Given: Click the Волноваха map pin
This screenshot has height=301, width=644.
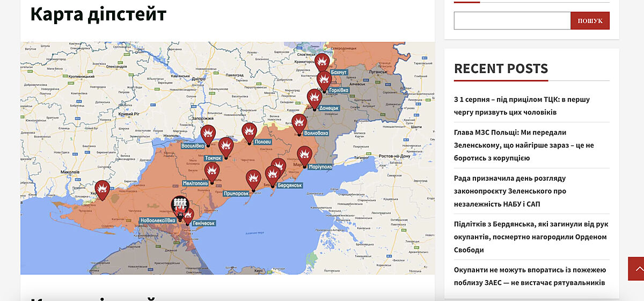Looking at the screenshot, I should coord(299,123).
